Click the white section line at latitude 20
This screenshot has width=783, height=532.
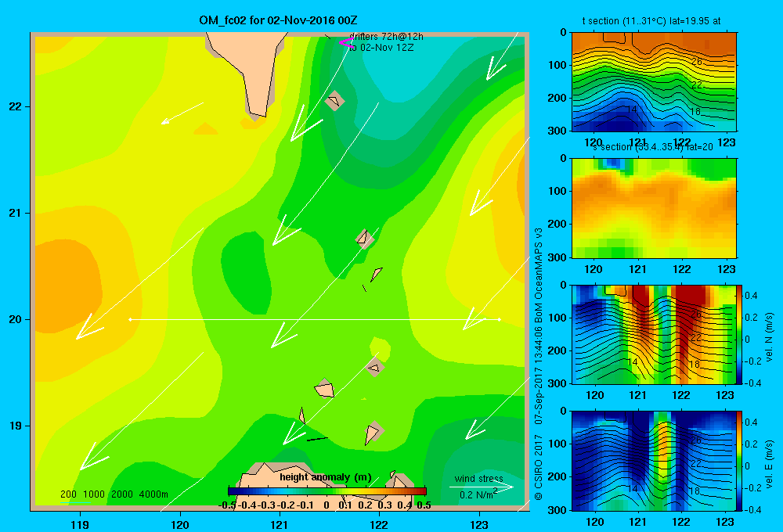pos(315,319)
